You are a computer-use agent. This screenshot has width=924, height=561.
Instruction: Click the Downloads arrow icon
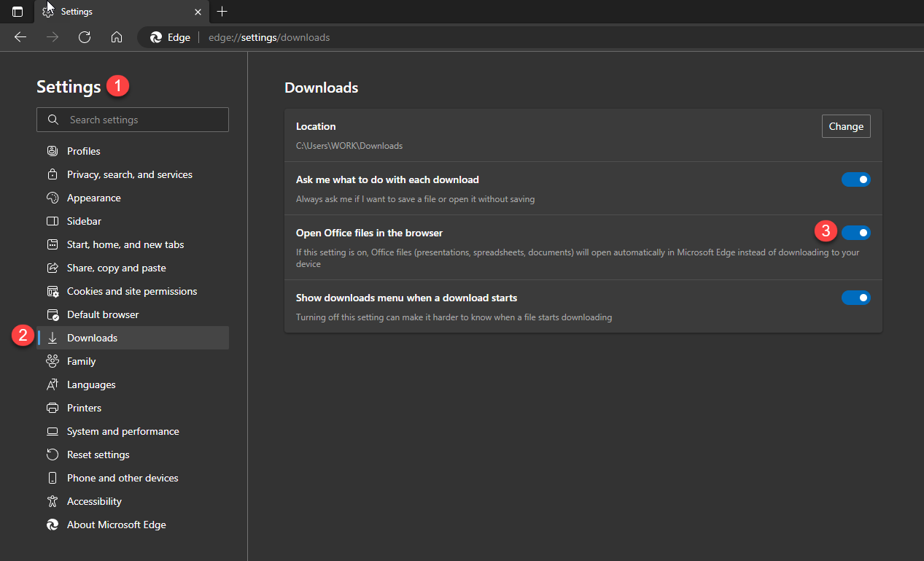click(x=53, y=338)
